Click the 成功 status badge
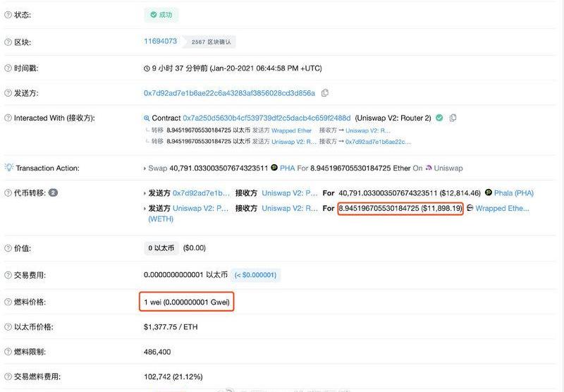Image resolution: width=564 pixels, height=392 pixels. pyautogui.click(x=161, y=15)
